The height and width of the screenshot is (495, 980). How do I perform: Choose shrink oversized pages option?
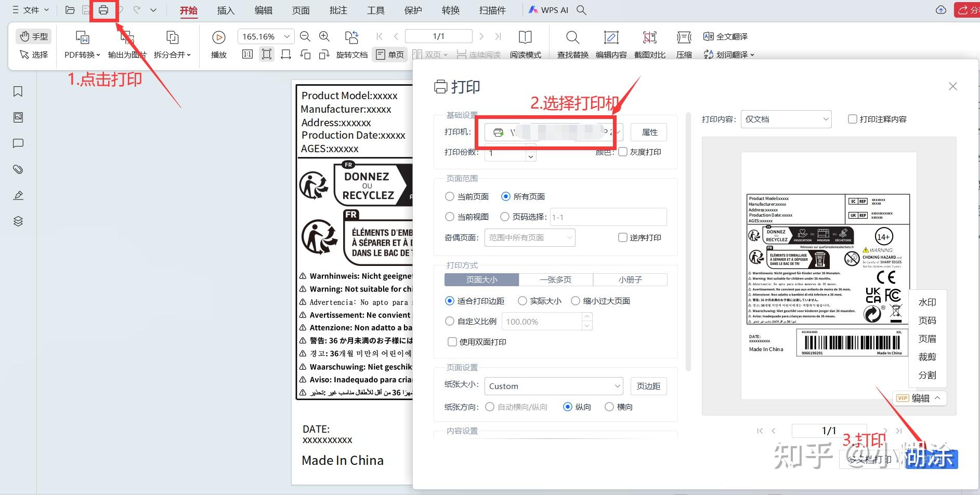[x=576, y=301]
